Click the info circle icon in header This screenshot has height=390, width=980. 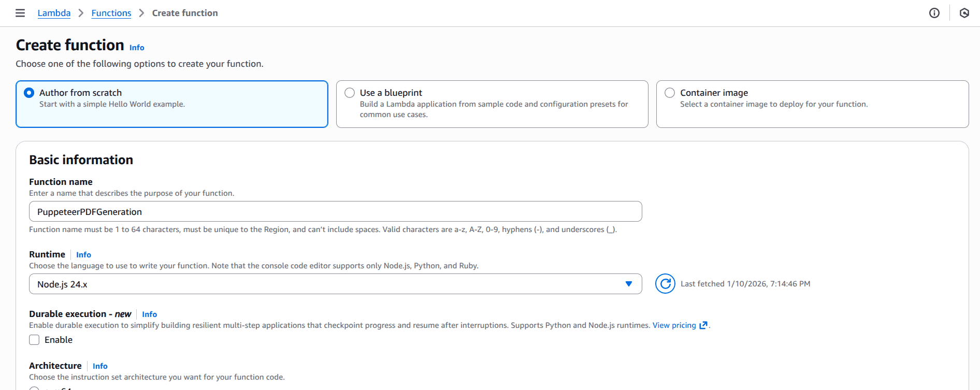[x=934, y=13]
